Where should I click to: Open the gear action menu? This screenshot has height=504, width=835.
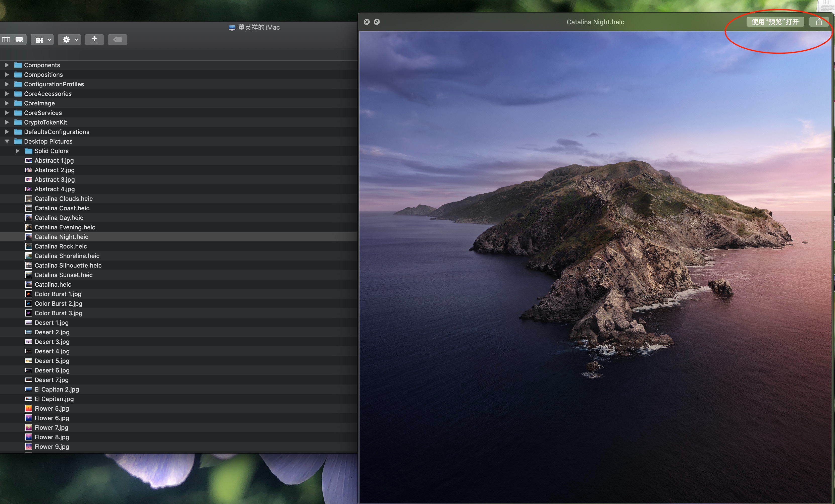click(70, 40)
